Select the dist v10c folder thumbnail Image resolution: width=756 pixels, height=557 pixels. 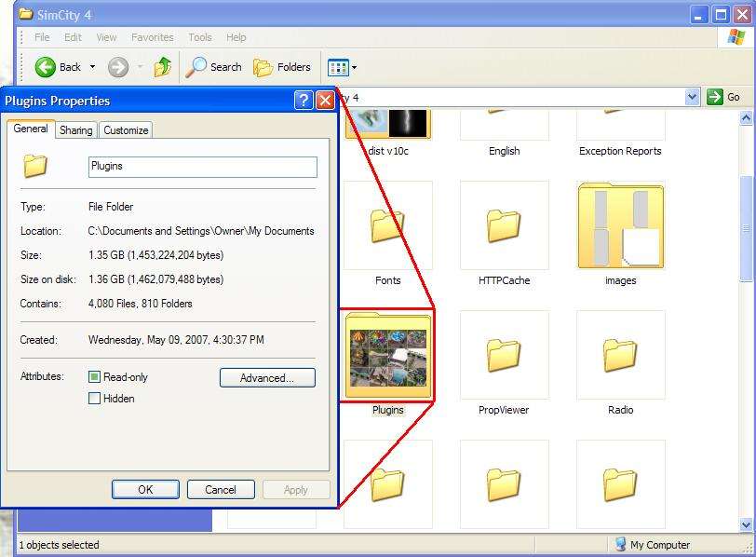pyautogui.click(x=388, y=125)
